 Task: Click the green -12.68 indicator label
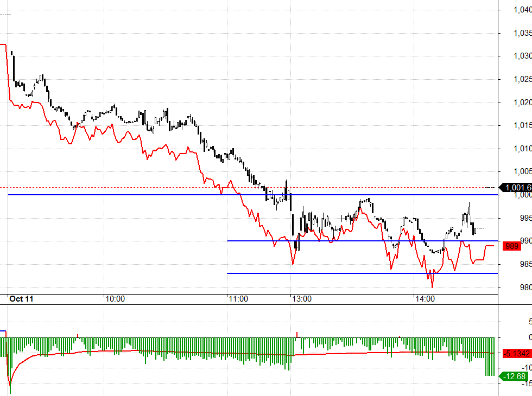coord(514,376)
